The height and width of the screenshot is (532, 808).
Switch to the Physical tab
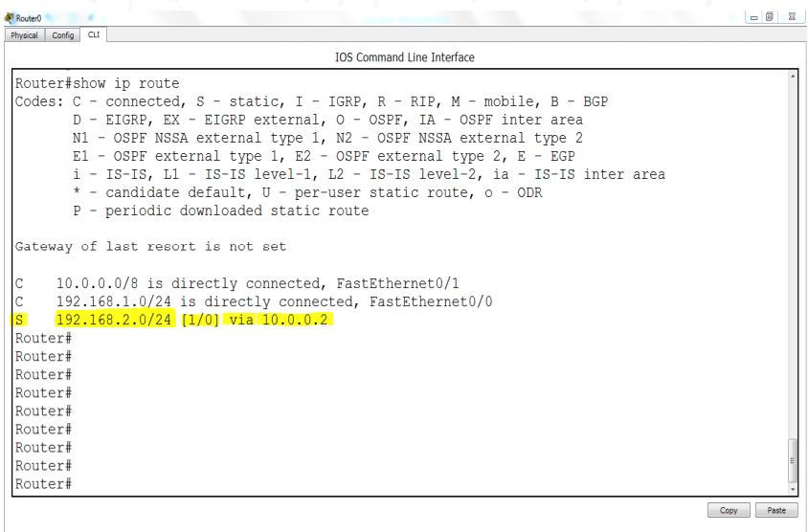tap(24, 35)
